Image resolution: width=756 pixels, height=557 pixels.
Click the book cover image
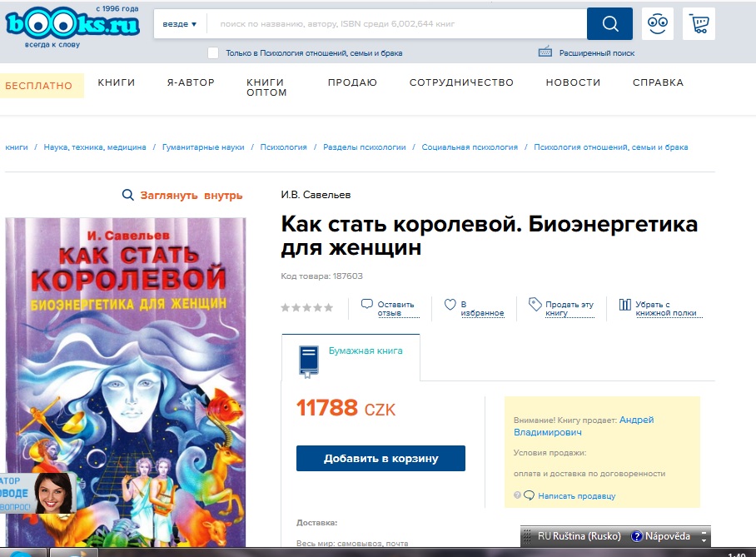(126, 382)
